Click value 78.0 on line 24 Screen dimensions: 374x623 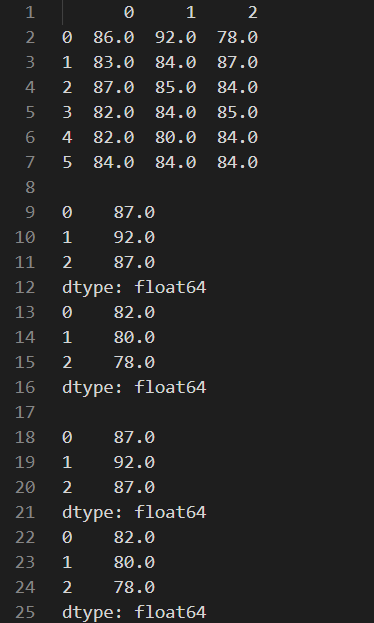(134, 587)
